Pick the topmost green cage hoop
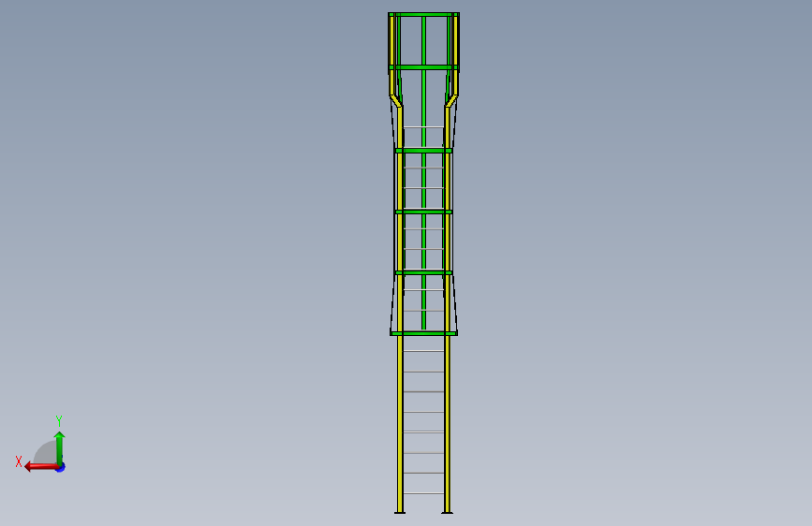812x526 pixels. pyautogui.click(x=423, y=14)
